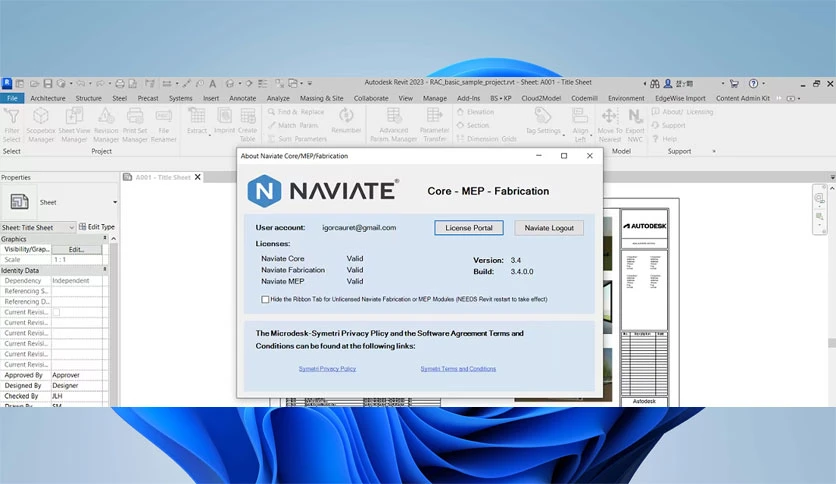Click the Designed By value Designer
The height and width of the screenshot is (484, 836).
(x=79, y=385)
